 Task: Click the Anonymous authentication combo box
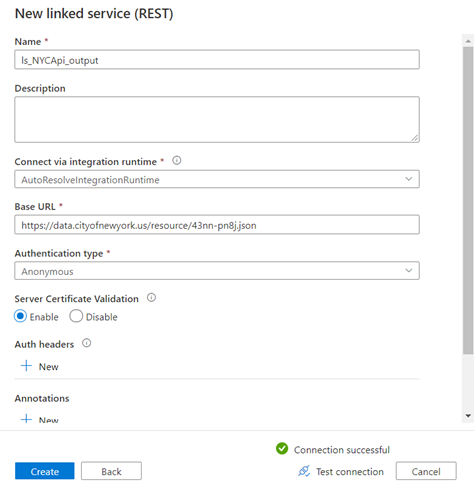(x=217, y=271)
